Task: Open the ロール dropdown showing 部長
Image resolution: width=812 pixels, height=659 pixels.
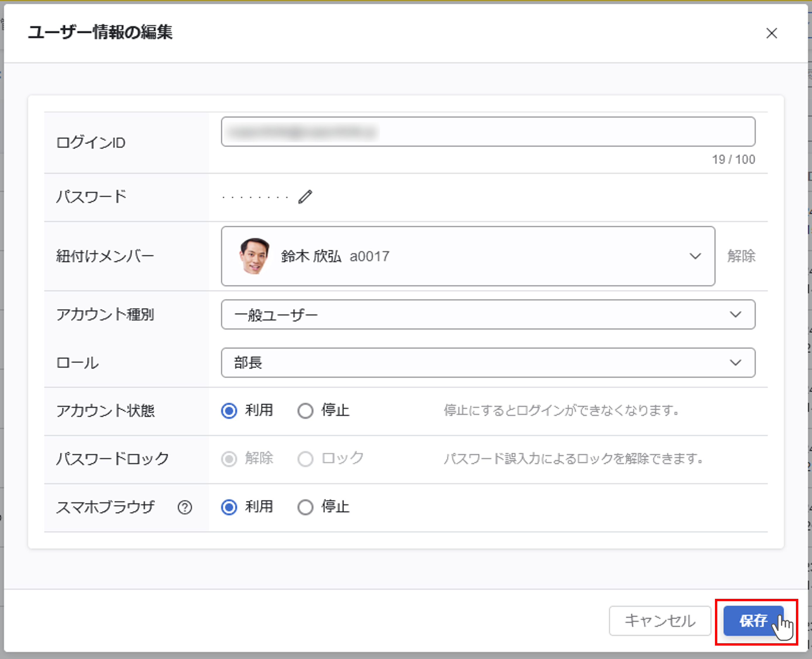Action: point(488,363)
